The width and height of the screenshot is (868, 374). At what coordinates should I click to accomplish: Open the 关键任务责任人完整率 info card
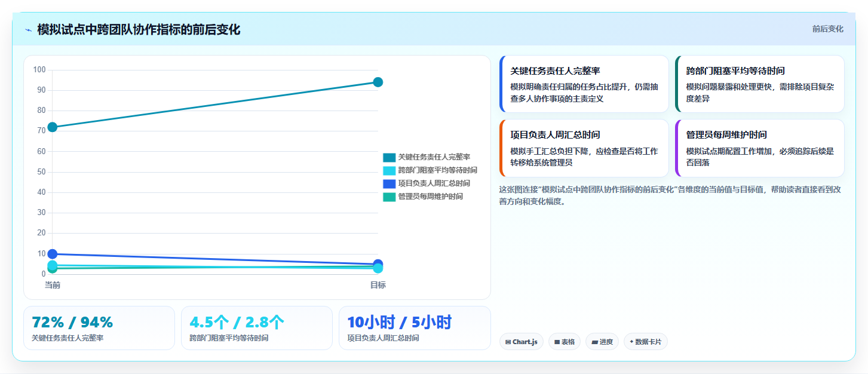tap(584, 84)
